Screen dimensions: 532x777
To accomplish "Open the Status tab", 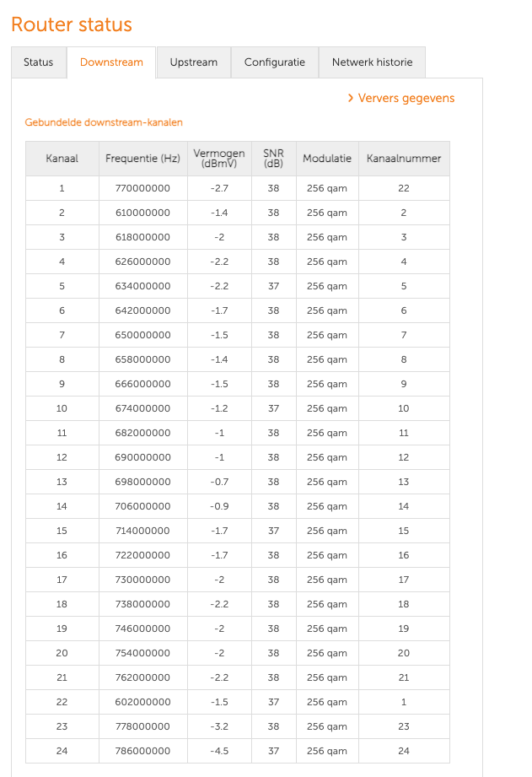I will (38, 62).
